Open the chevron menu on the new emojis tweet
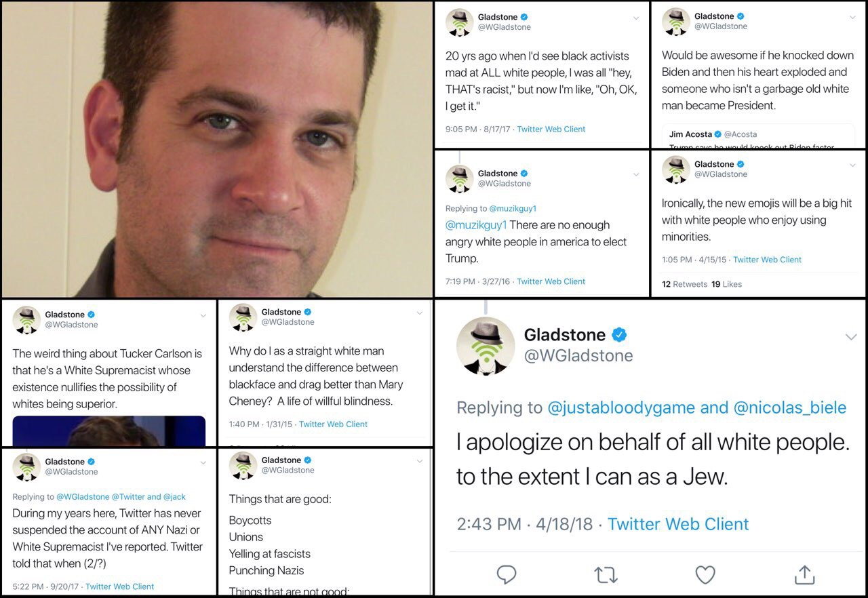Viewport: 868px width, 598px height. coord(852,165)
